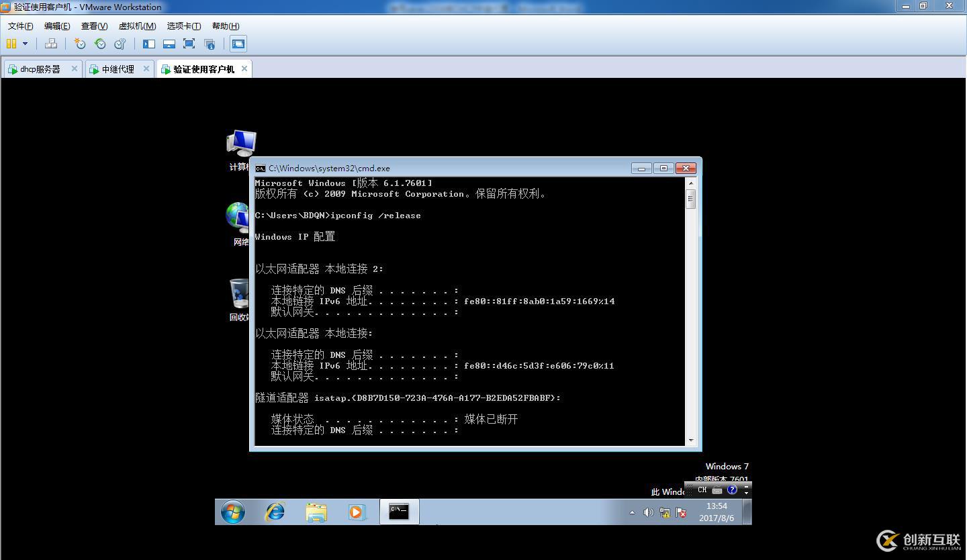
Task: Click the network warning tray icon
Action: 665,512
